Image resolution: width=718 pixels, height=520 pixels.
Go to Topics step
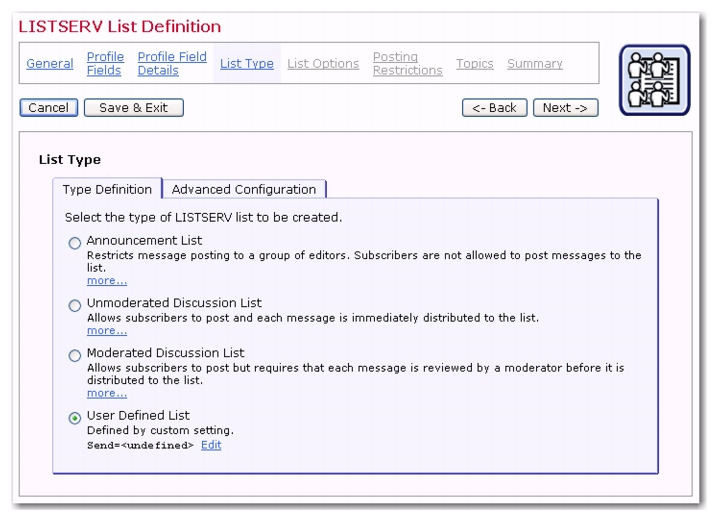475,64
